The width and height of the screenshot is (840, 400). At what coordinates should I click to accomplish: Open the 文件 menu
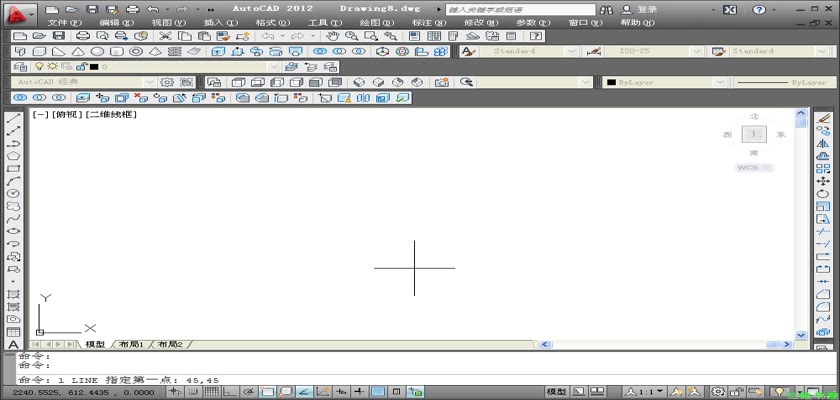tap(64, 22)
